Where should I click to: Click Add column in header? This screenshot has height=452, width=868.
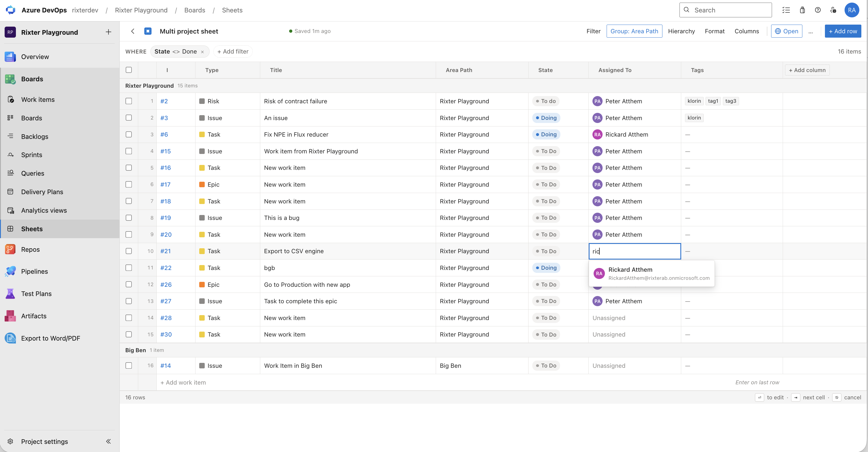pyautogui.click(x=807, y=70)
